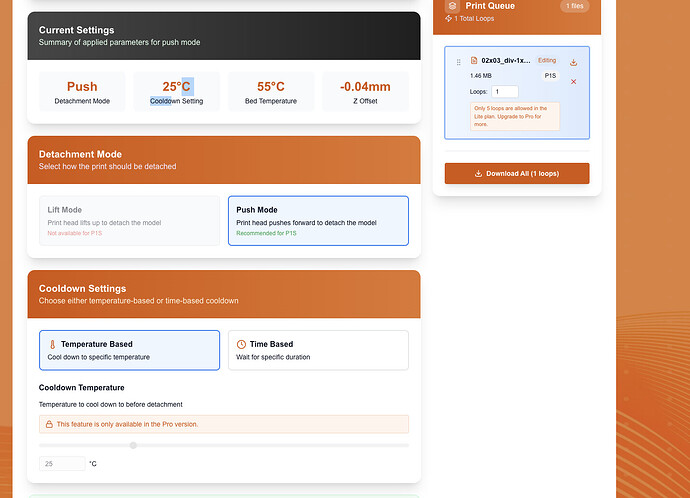The width and height of the screenshot is (690, 498).
Task: Click the Cooldown Temperature slider handle
Action: pyautogui.click(x=133, y=445)
